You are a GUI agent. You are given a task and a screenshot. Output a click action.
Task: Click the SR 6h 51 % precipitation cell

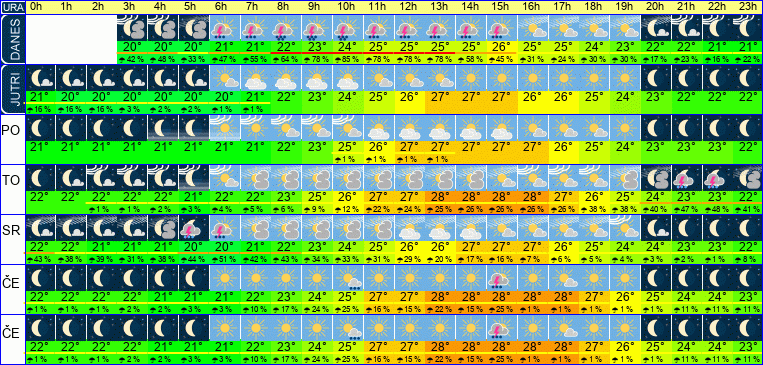tap(224, 258)
